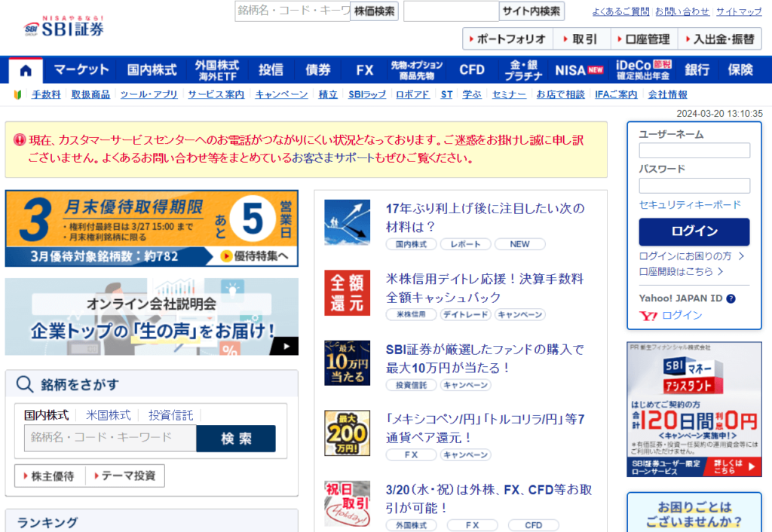
Task: Open the よくあるご質問 link
Action: tap(620, 12)
